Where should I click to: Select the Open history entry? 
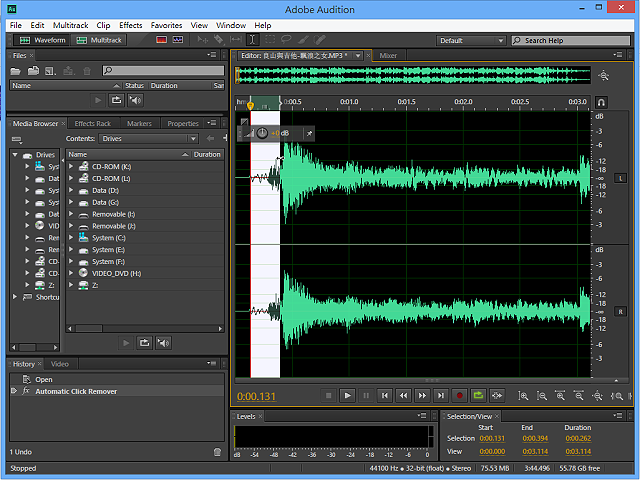pos(117,379)
